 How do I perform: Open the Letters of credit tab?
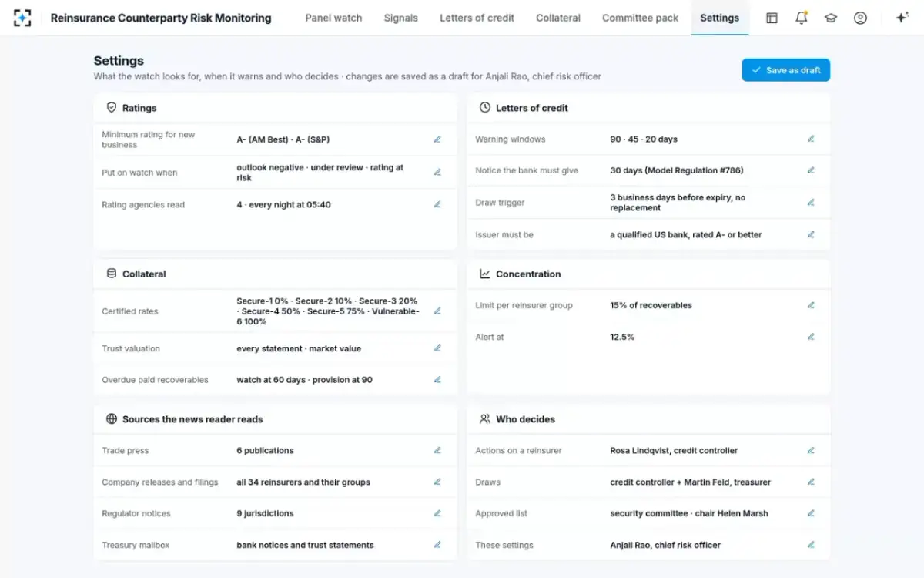pos(477,18)
